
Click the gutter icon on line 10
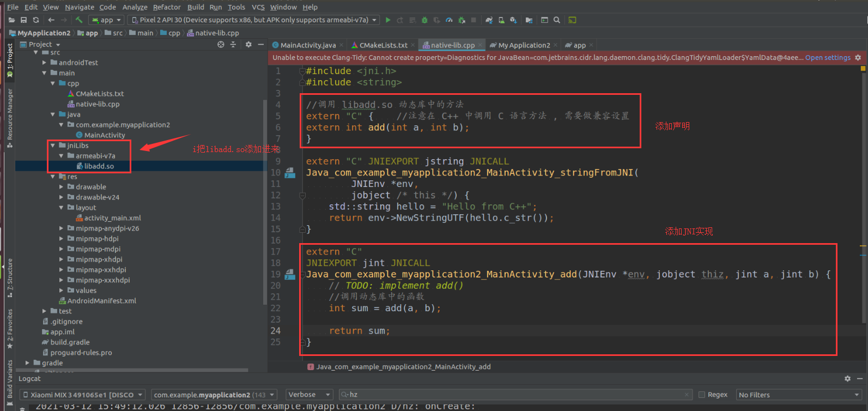(290, 173)
